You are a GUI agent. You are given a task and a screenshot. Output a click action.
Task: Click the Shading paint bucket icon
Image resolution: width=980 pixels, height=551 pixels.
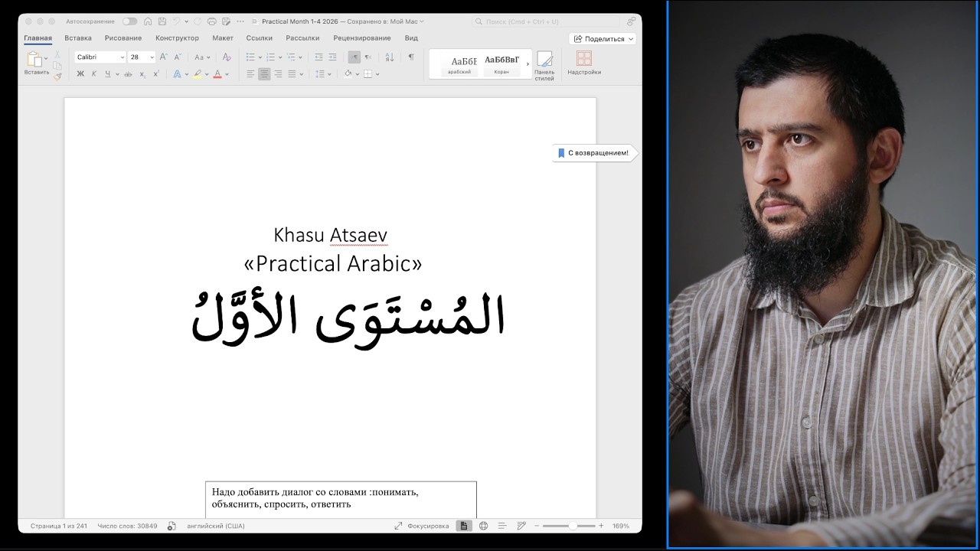[x=348, y=74]
